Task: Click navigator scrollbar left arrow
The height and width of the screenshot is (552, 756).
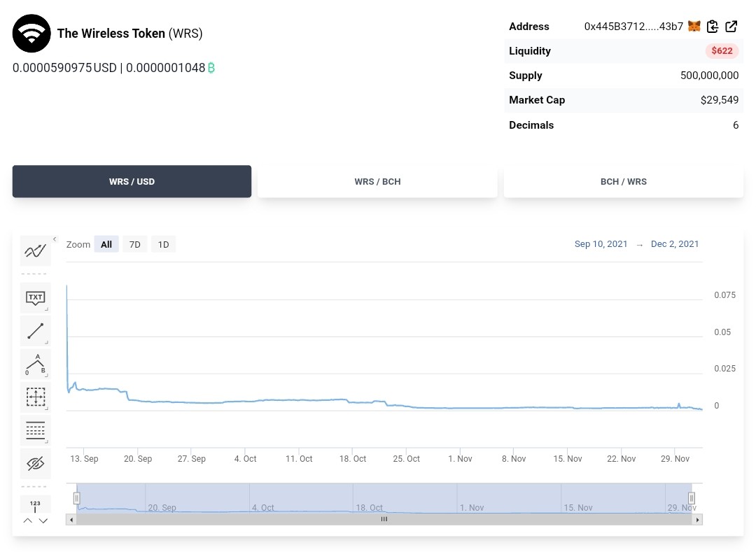Action: [71, 520]
